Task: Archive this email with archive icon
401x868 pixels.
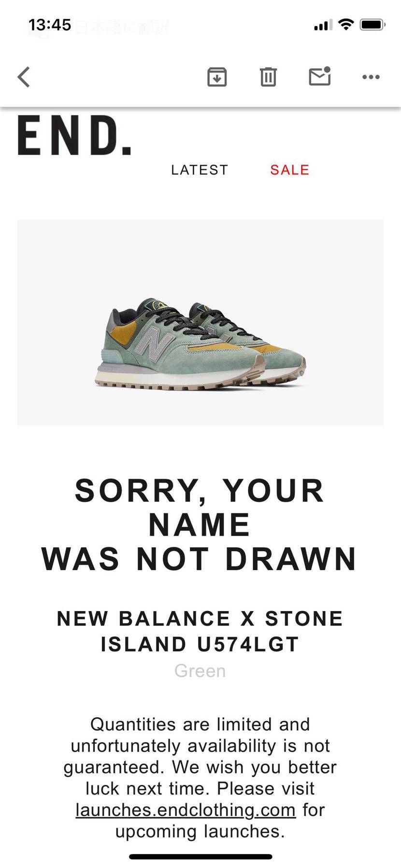Action: 217,77
